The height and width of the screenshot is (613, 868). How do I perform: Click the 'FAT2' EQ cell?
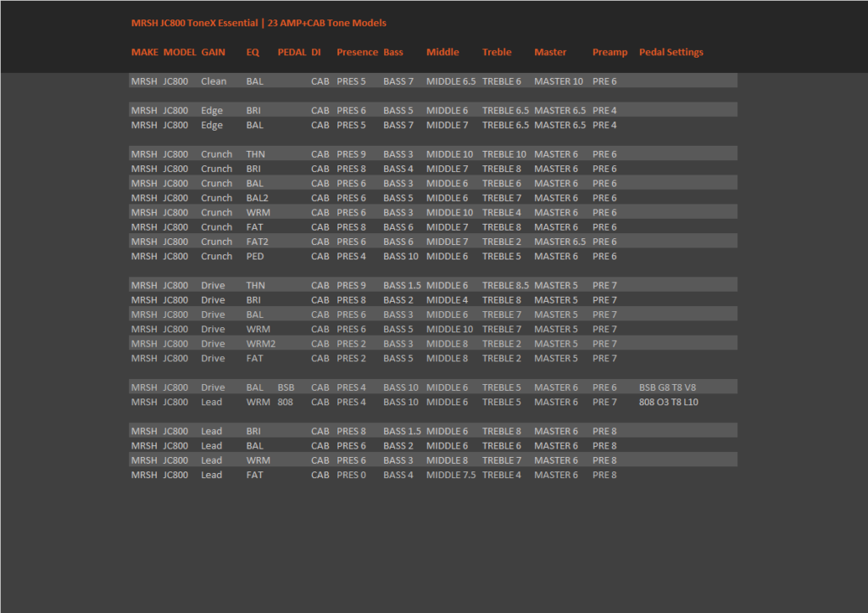(x=257, y=242)
